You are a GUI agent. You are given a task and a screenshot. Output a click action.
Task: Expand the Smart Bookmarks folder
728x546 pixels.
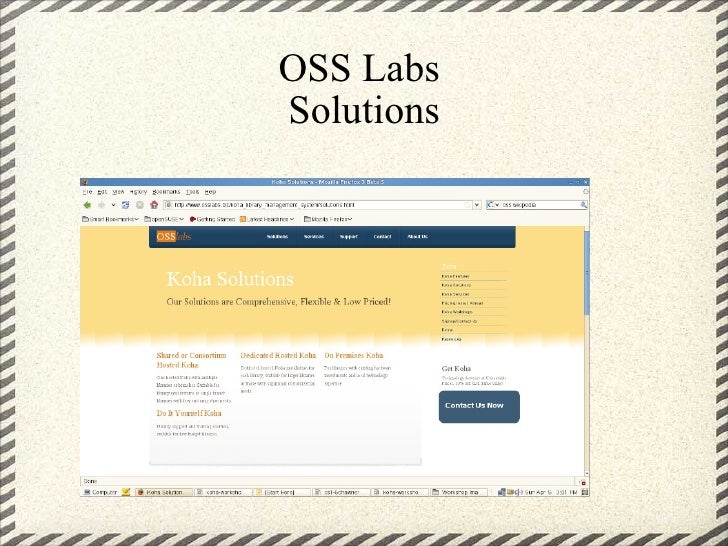(110, 219)
